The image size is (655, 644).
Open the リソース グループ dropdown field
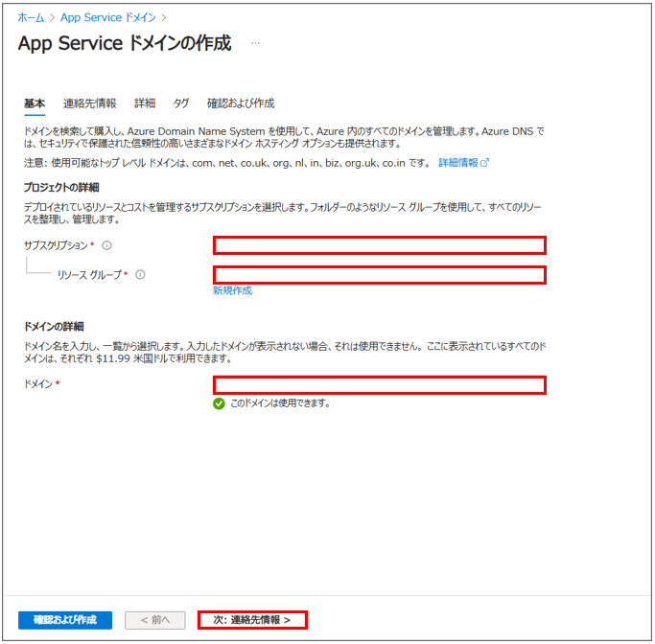tap(380, 275)
